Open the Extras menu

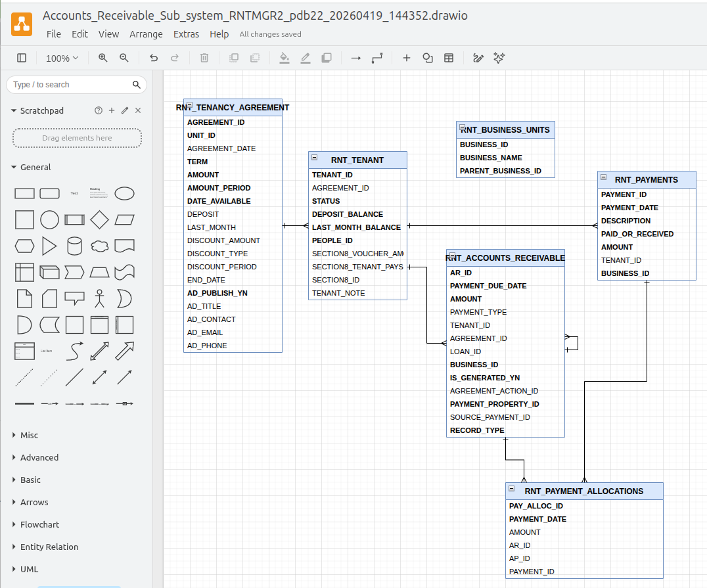click(x=186, y=34)
